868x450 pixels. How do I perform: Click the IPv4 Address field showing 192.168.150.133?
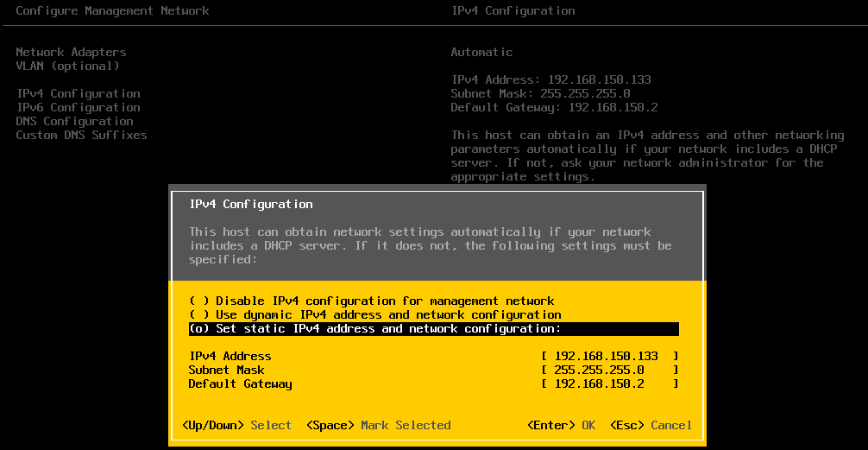click(609, 356)
